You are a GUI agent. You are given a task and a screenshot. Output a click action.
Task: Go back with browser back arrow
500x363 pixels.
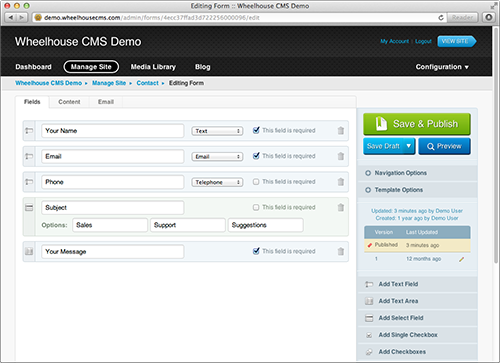click(11, 17)
